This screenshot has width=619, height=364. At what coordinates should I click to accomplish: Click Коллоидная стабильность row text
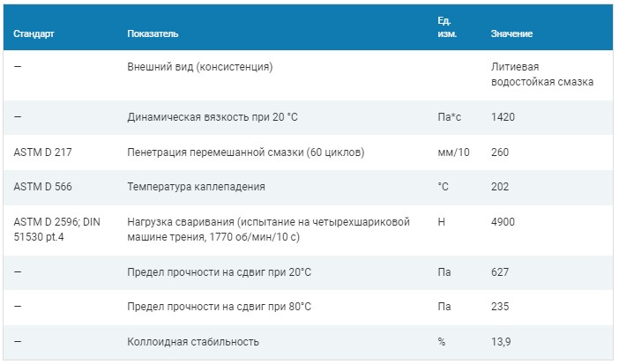193,342
